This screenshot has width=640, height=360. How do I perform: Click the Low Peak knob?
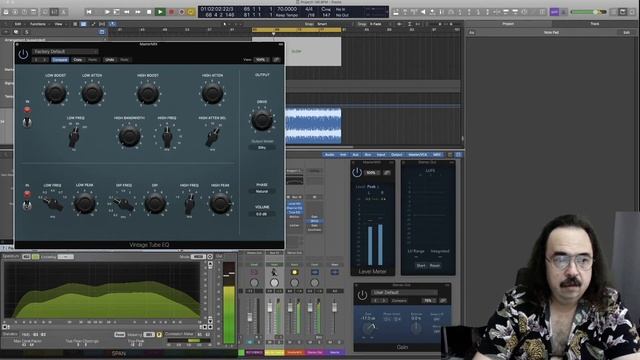coord(84,202)
